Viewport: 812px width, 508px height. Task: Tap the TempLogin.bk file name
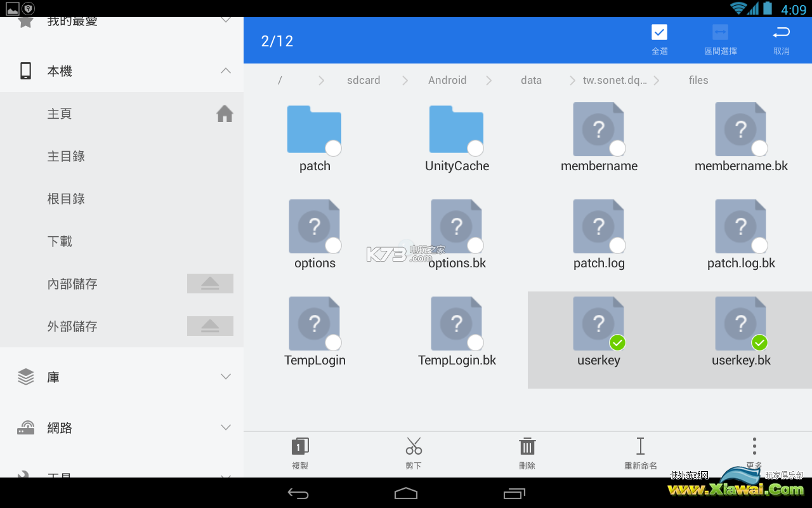click(x=457, y=360)
